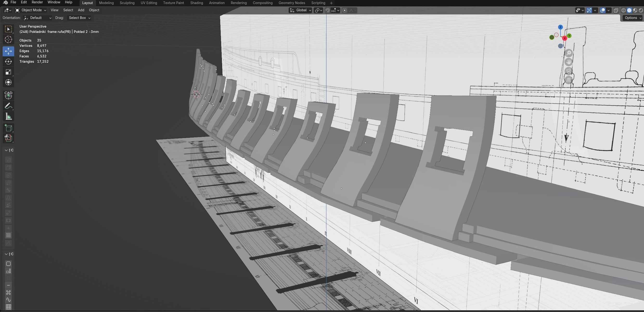
Task: Switch to the Sculpting workspace tab
Action: 127,3
